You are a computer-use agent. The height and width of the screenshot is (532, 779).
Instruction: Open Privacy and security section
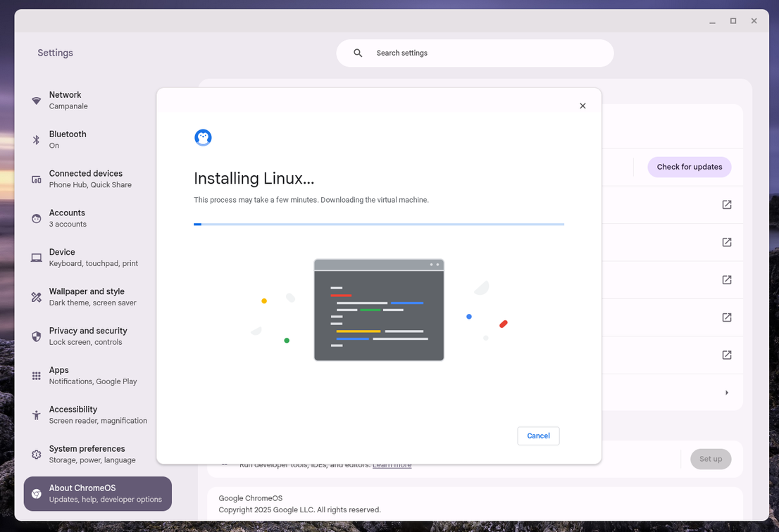97,336
